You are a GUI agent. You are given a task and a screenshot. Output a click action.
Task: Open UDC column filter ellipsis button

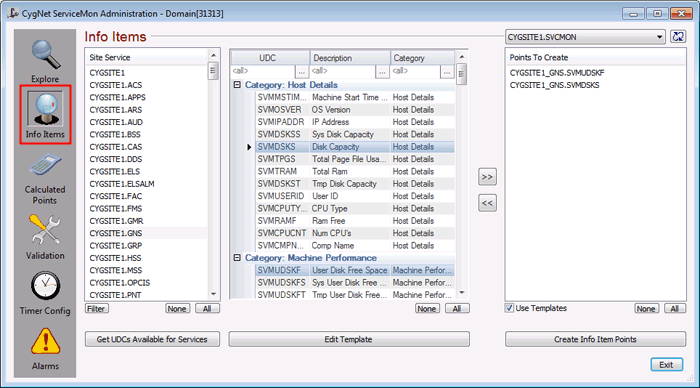coord(301,71)
